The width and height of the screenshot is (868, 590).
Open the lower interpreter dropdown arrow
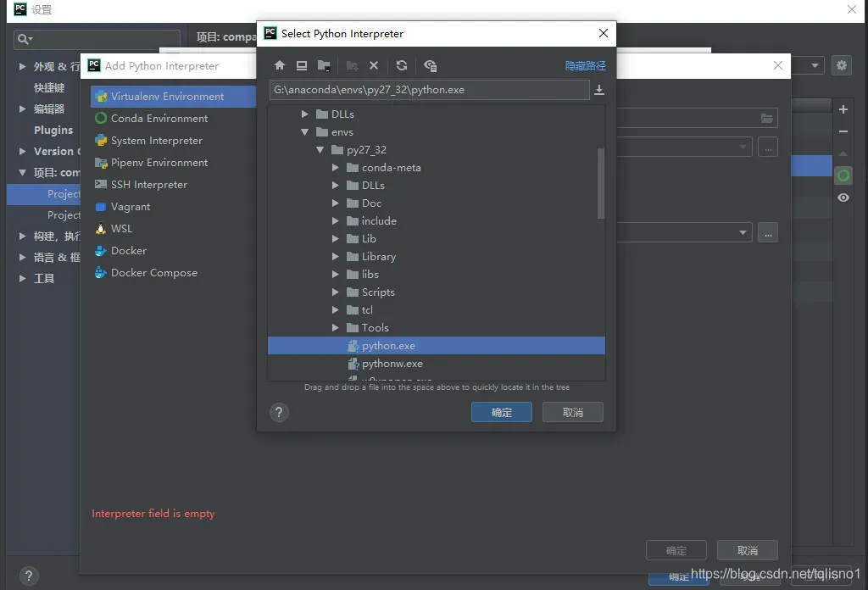tap(743, 233)
